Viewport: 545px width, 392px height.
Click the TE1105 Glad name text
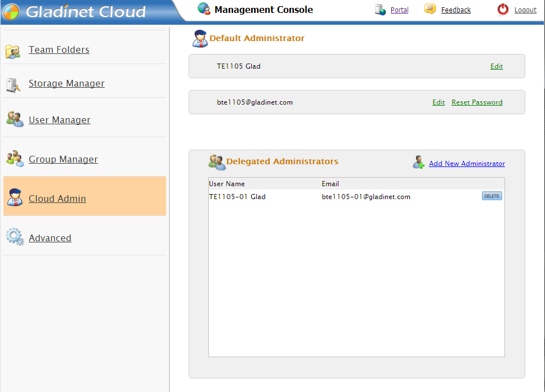(239, 66)
